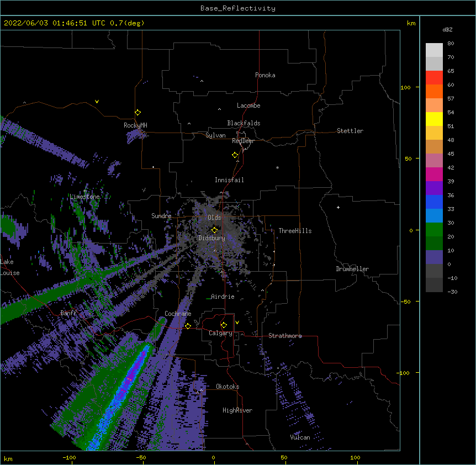The image size is (476, 465).
Task: Click the RedDeer city label
Action: pos(243,141)
